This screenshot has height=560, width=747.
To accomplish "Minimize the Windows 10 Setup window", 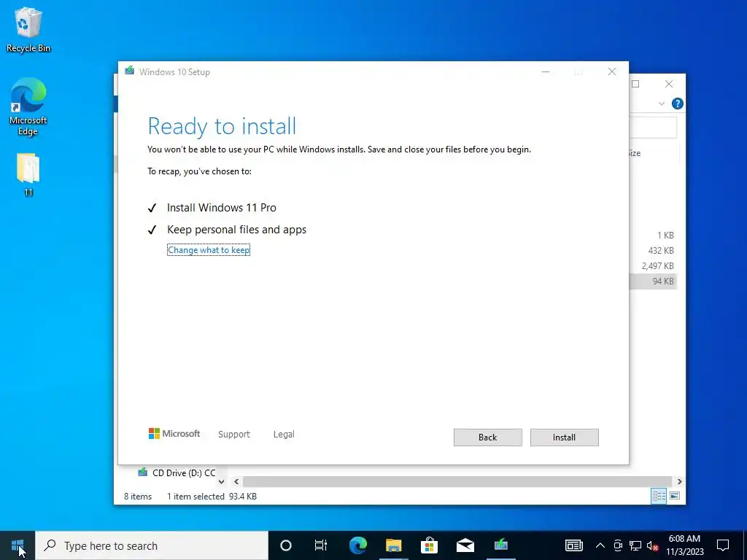I will pos(546,72).
